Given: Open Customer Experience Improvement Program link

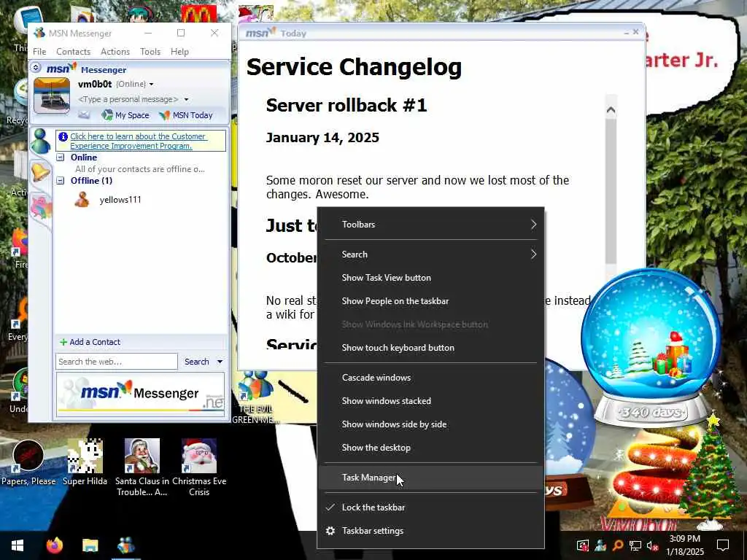Looking at the screenshot, I should [138, 141].
